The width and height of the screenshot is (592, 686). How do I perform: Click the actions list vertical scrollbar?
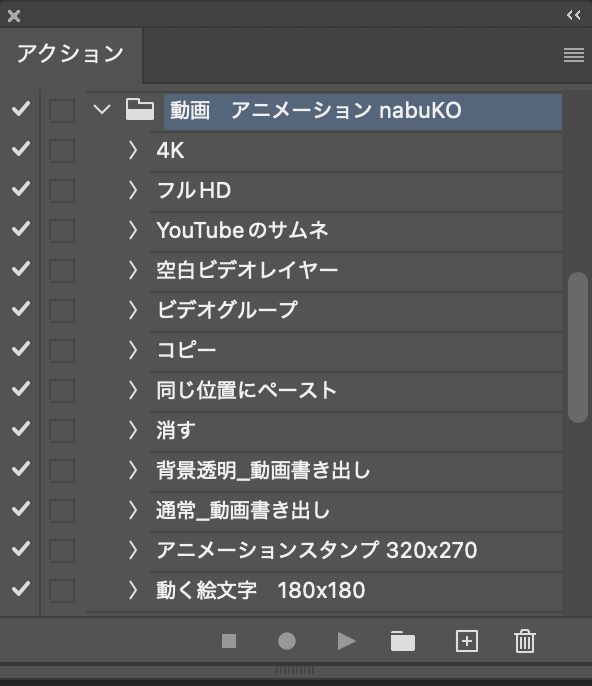point(578,347)
